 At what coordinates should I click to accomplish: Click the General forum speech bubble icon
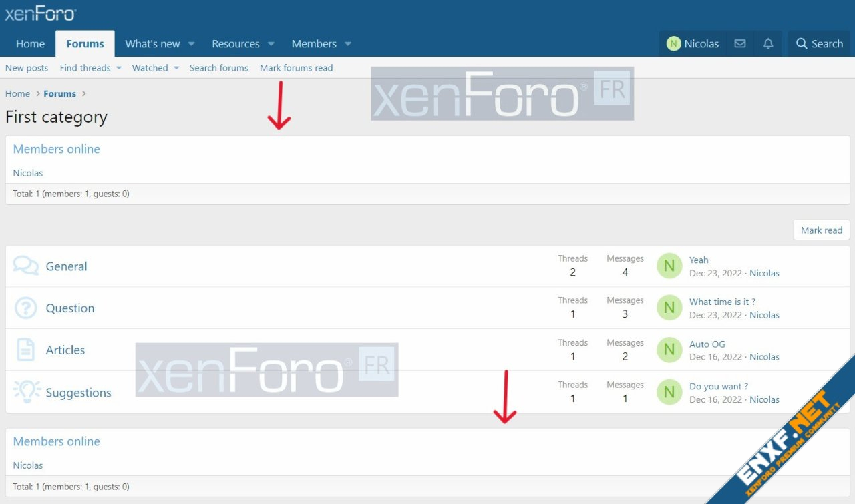[26, 266]
